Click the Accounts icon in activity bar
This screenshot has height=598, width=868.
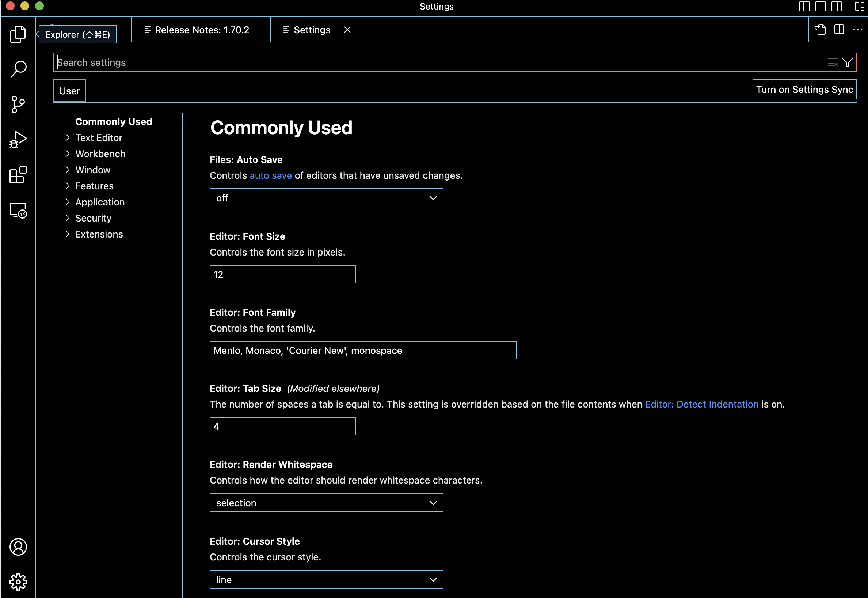[18, 547]
